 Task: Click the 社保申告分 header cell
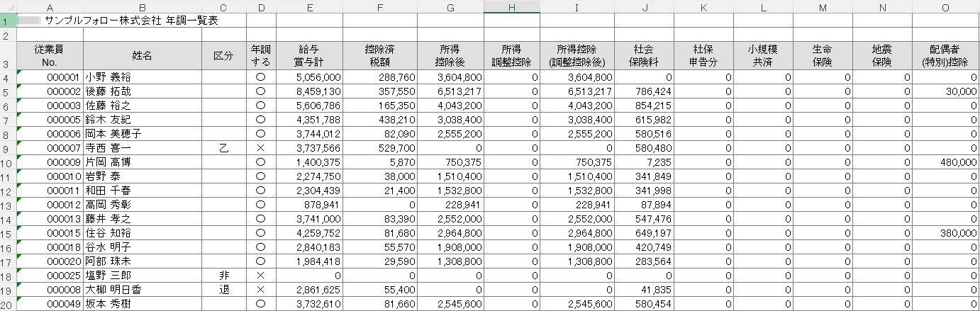pos(703,56)
